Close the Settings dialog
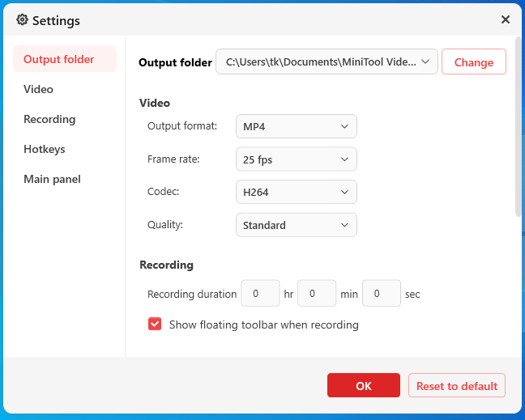525x420 pixels. 506,19
